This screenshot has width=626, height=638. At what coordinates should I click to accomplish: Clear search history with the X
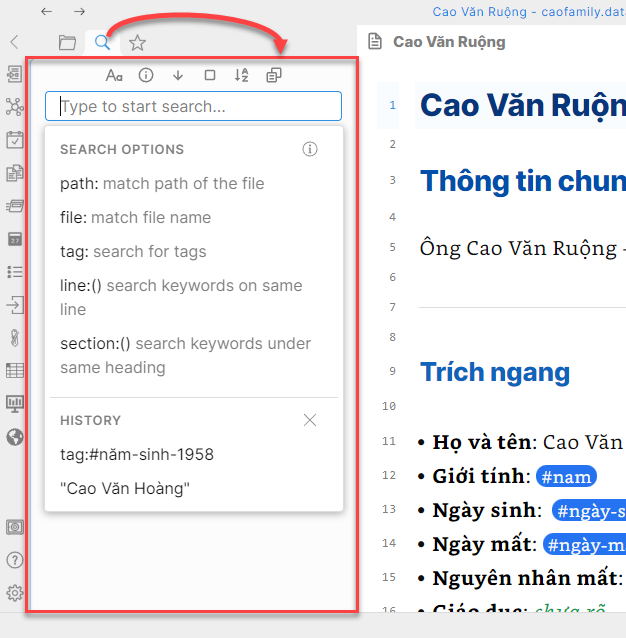[x=310, y=420]
